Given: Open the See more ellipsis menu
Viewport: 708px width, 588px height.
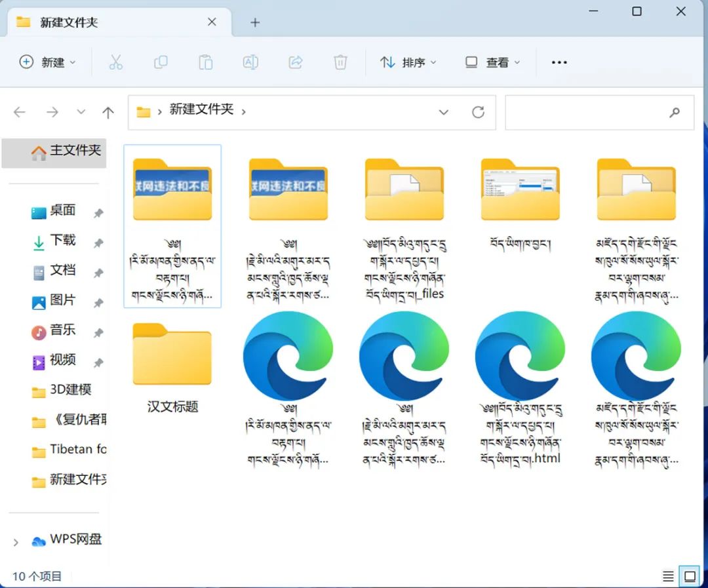Looking at the screenshot, I should point(559,62).
